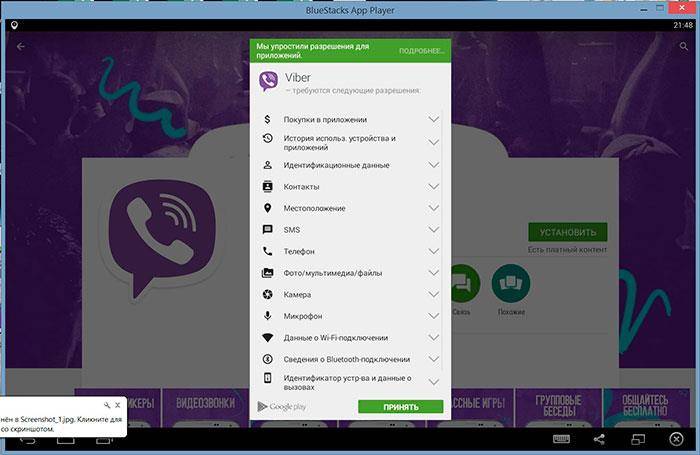Click the Bluetooth info icon
This screenshot has width=700, height=455.
click(x=267, y=359)
